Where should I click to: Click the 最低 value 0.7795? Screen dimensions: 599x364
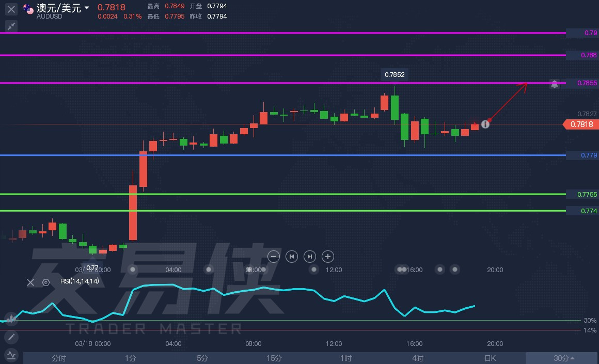coord(175,17)
